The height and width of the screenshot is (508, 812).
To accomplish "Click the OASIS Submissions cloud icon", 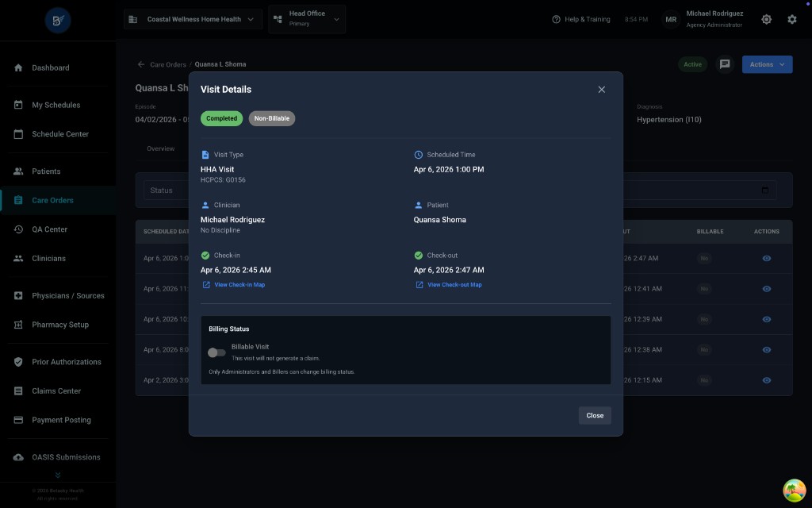I will point(18,458).
